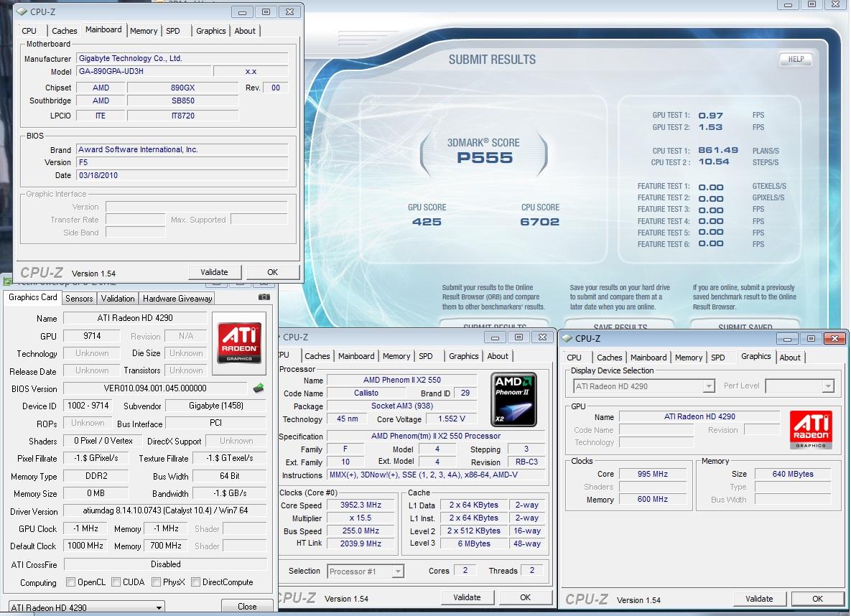Open the Hardware Giveaway tab in GPU-Z
Screen dimensions: 851x616
(177, 299)
